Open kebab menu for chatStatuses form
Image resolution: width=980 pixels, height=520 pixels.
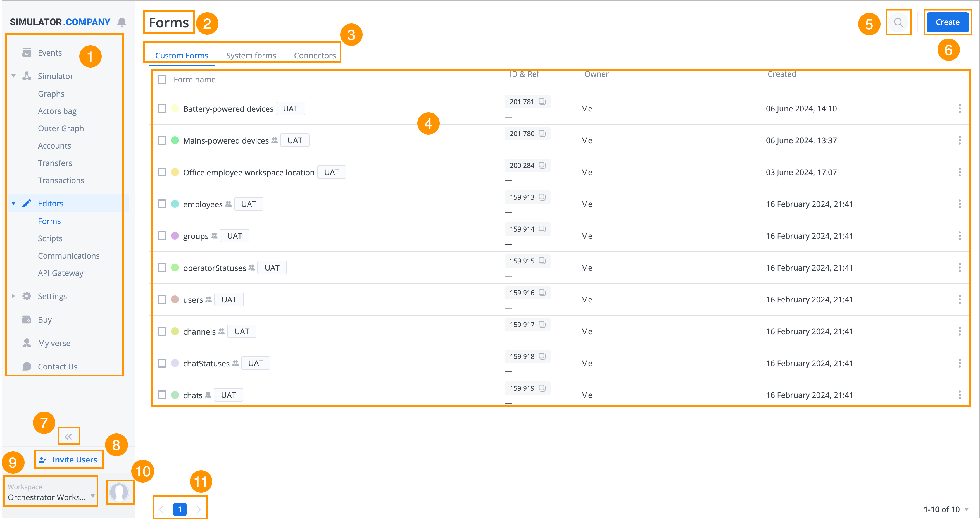959,363
